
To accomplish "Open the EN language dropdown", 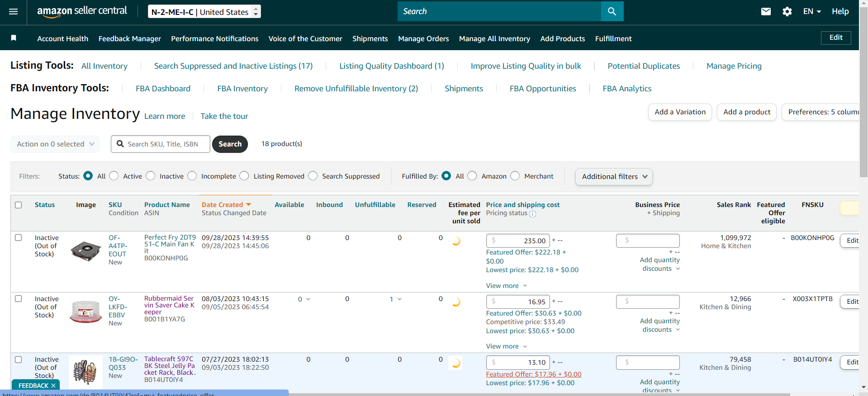I will pos(812,12).
